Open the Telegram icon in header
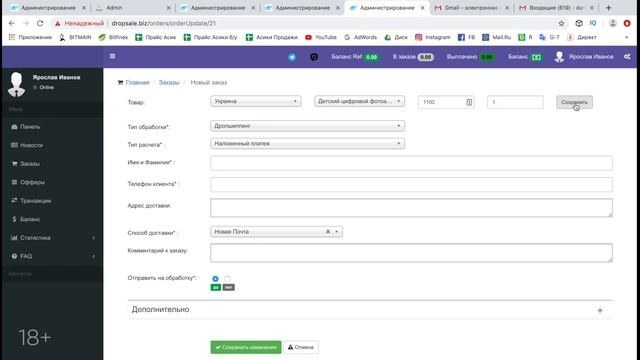This screenshot has height=360, width=640. coord(292,57)
